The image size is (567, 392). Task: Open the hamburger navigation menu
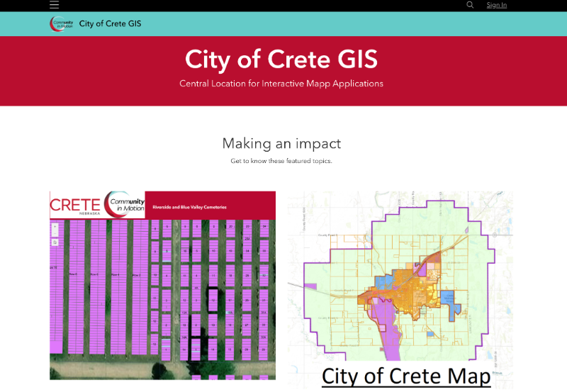pyautogui.click(x=54, y=5)
